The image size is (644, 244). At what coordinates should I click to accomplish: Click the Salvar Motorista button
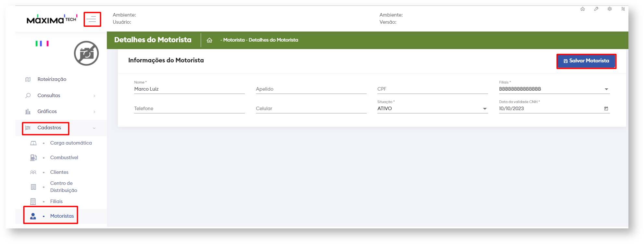586,61
